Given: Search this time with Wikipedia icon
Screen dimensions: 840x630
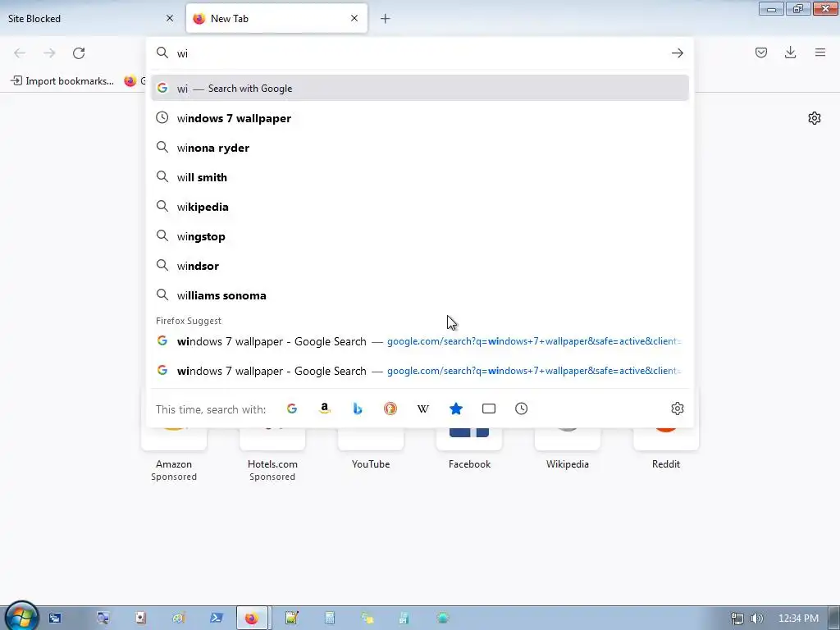Looking at the screenshot, I should [x=422, y=409].
